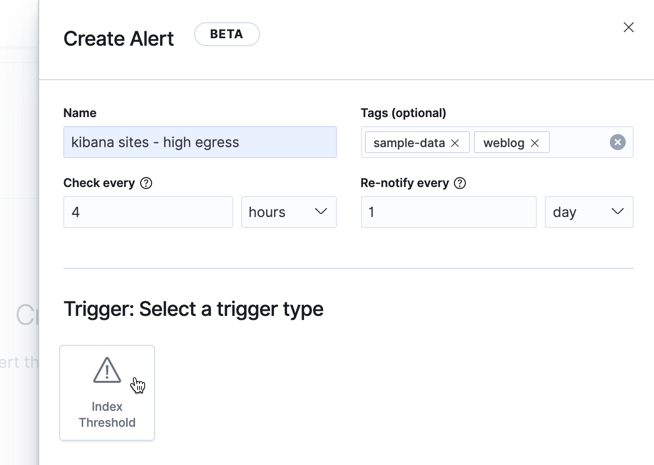
Task: Click the Trigger: Select a trigger type heading
Action: coord(193,309)
